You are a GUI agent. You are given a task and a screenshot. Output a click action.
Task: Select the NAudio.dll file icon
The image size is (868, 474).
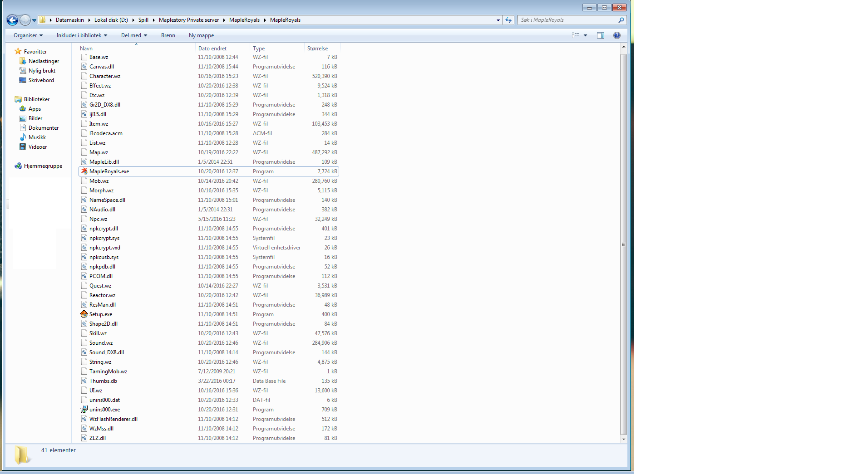pyautogui.click(x=84, y=210)
